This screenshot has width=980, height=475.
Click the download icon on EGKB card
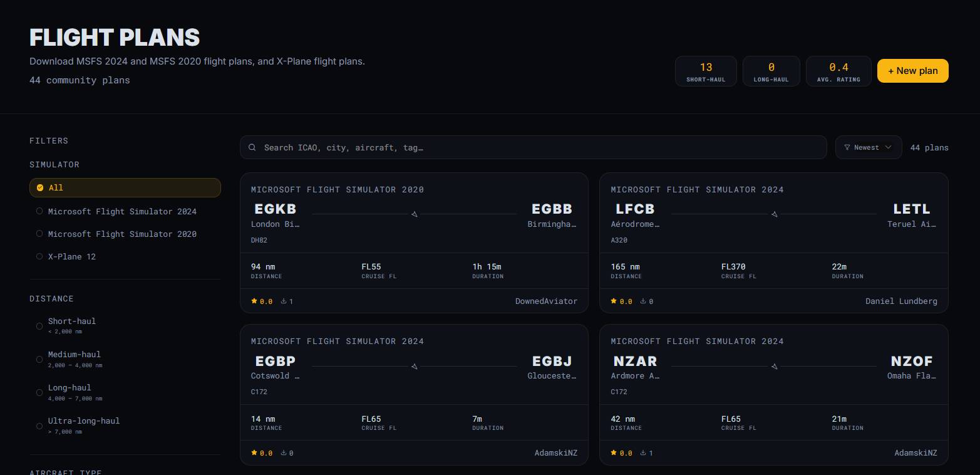[x=284, y=301]
